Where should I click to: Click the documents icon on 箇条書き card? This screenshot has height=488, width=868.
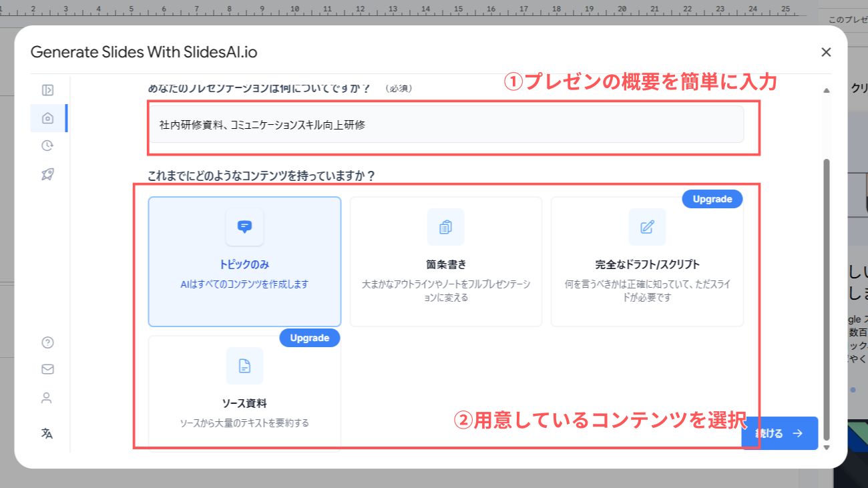[445, 227]
